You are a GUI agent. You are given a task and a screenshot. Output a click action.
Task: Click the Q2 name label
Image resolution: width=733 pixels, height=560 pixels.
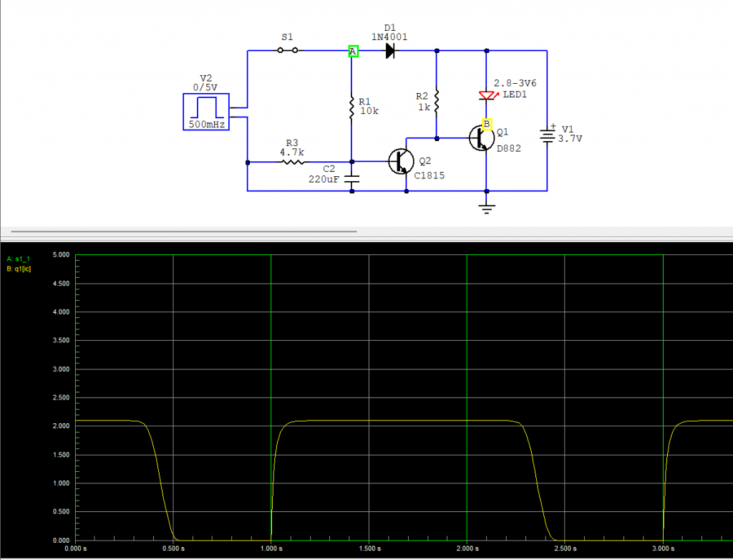coord(425,161)
